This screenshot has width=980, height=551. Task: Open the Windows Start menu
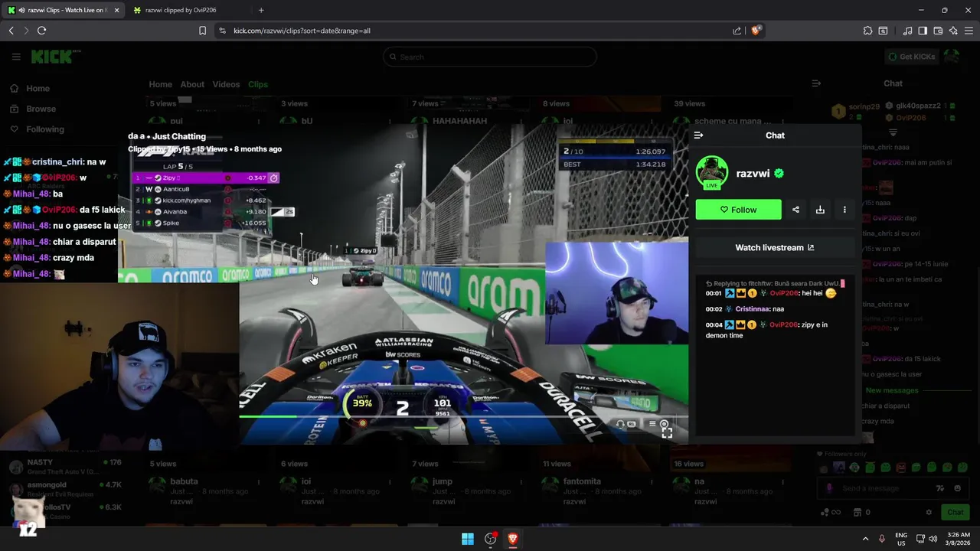pyautogui.click(x=468, y=539)
